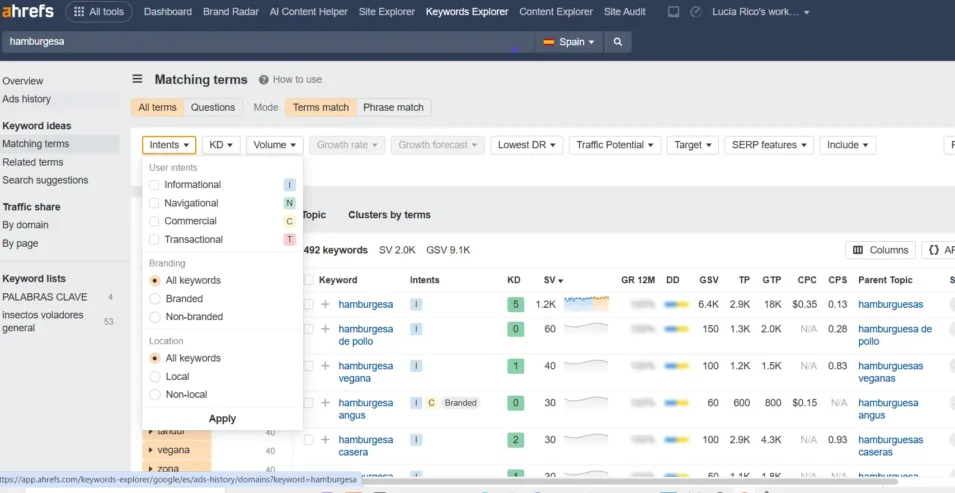Open the KD filter dropdown
The width and height of the screenshot is (955, 493).
(221, 145)
